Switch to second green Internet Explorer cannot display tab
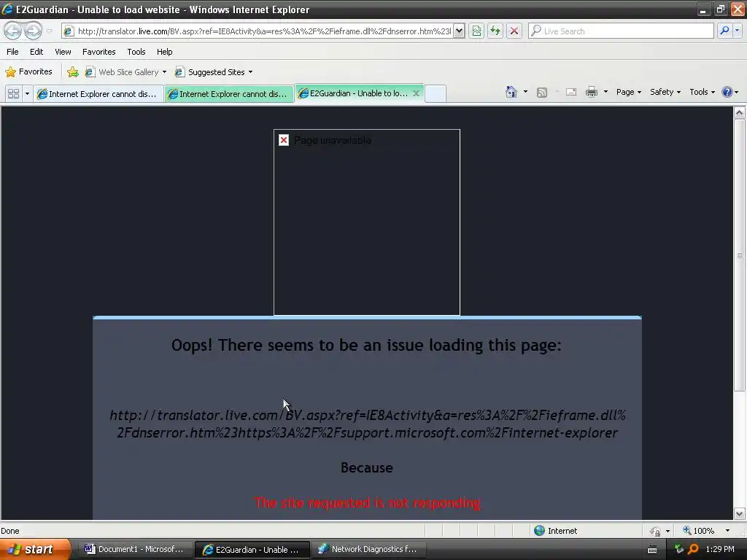The width and height of the screenshot is (747, 560). [228, 94]
